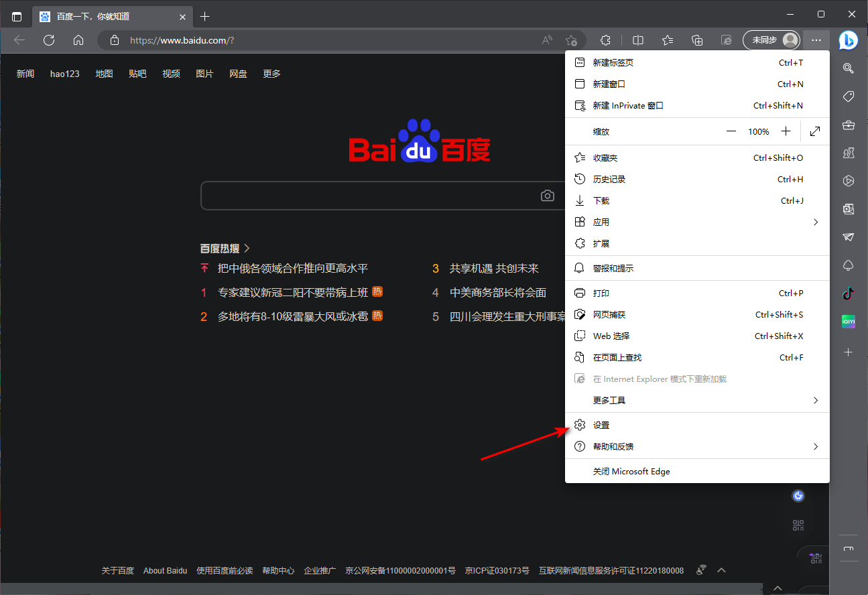Open 扩展 from the menu
The image size is (868, 595).
coord(697,243)
